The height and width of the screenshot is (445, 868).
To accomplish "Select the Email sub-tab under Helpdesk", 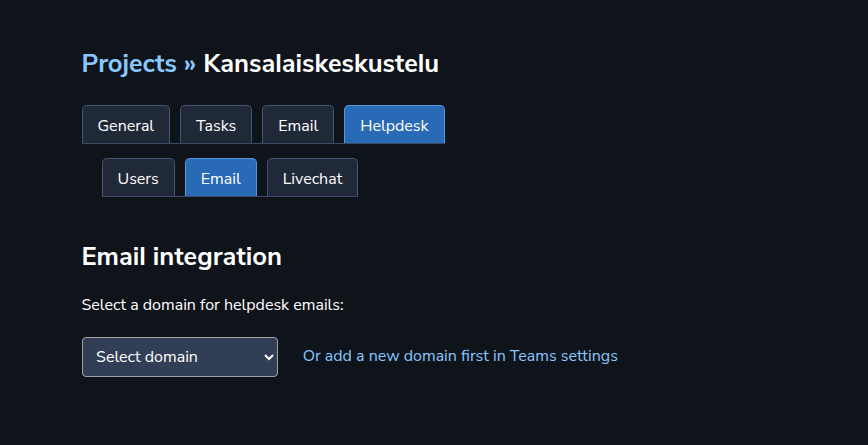I will coord(221,178).
